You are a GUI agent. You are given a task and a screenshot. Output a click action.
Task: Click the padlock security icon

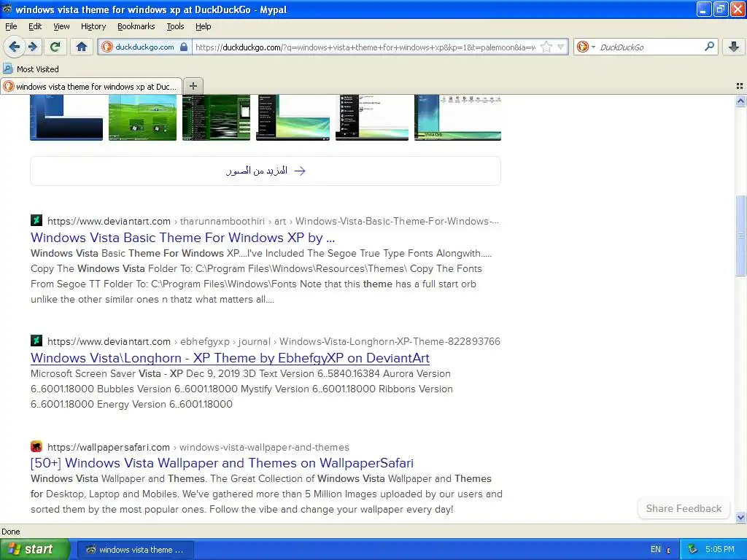(184, 47)
